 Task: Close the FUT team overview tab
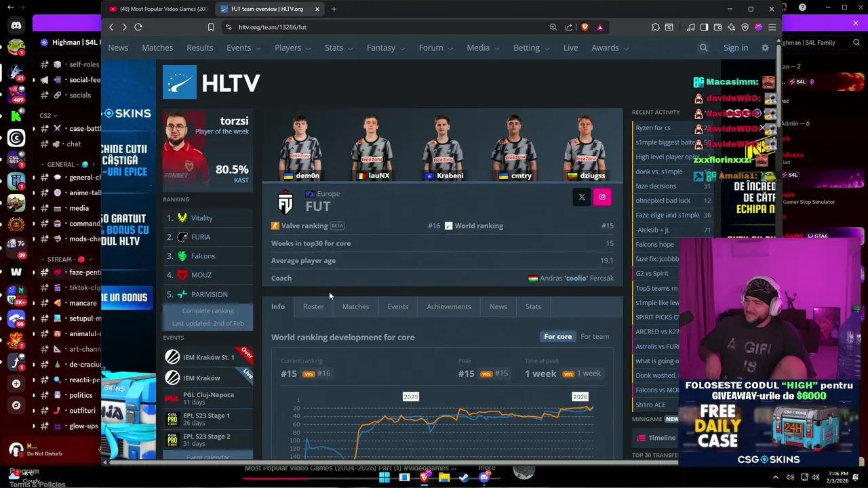point(317,9)
